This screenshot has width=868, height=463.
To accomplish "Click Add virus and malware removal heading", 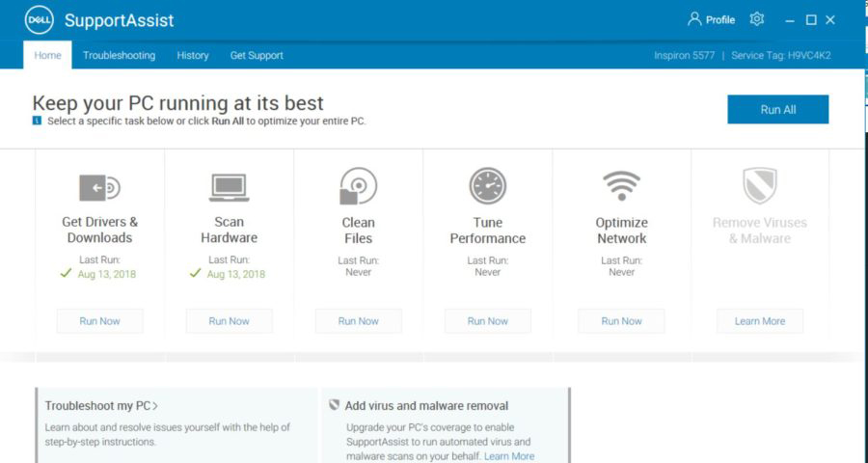I will 426,406.
